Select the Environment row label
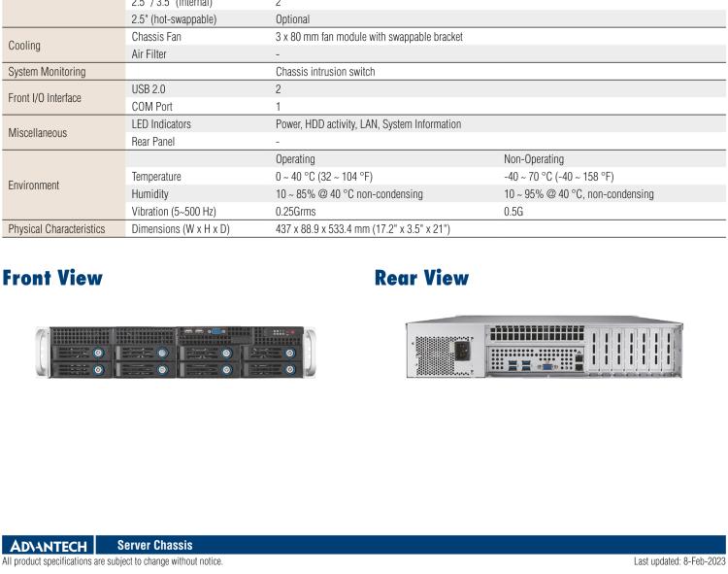 pyautogui.click(x=34, y=185)
